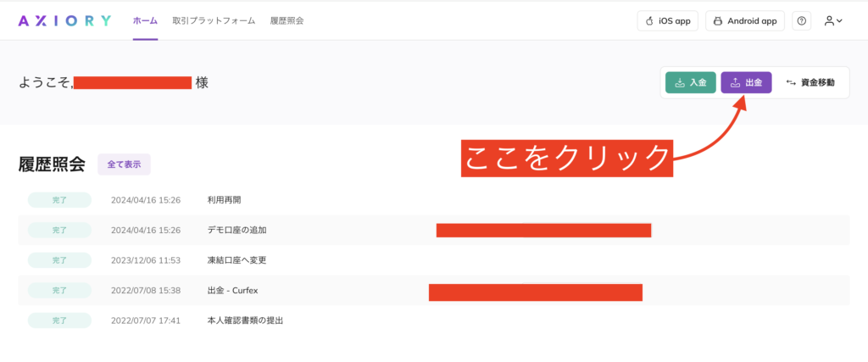This screenshot has width=868, height=362.
Task: Open the 出金 - Curfex history entry
Action: coord(231,290)
